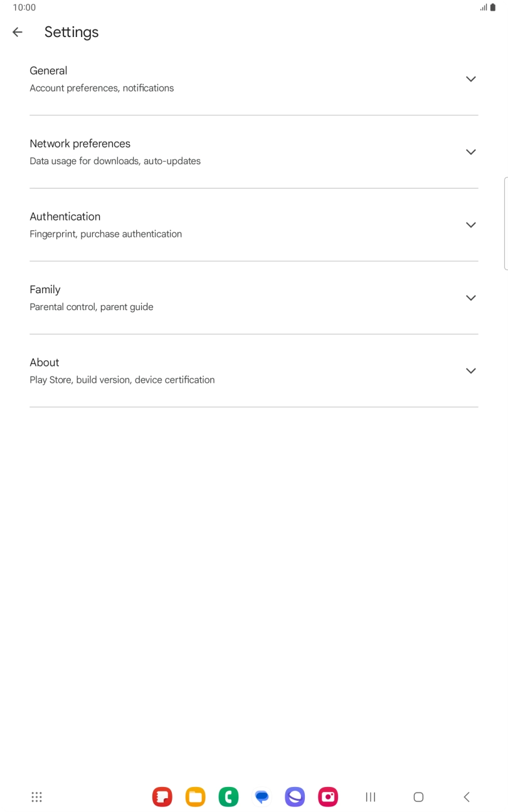Expand the Family section chevron
508x812 pixels.
[x=471, y=298]
